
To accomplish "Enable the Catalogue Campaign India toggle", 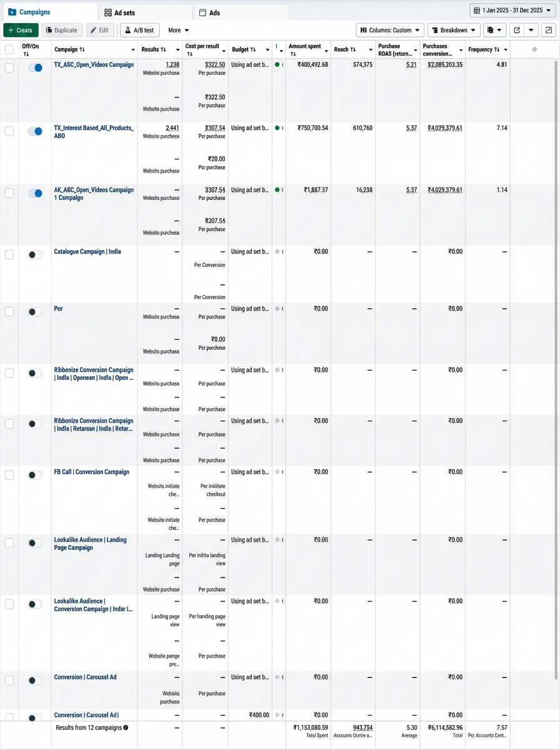I will click(36, 254).
